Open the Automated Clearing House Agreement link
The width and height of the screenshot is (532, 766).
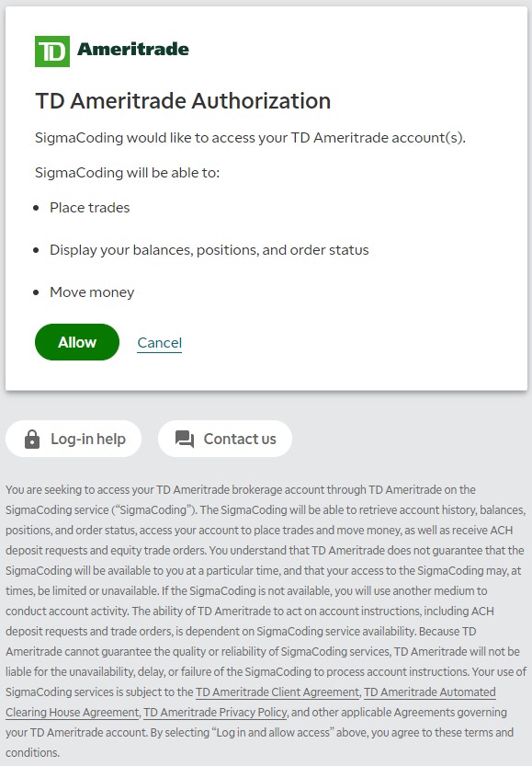point(251,702)
